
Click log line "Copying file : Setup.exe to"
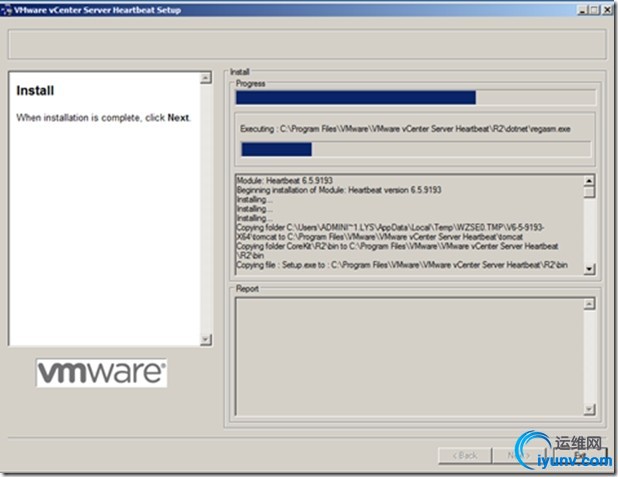402,265
